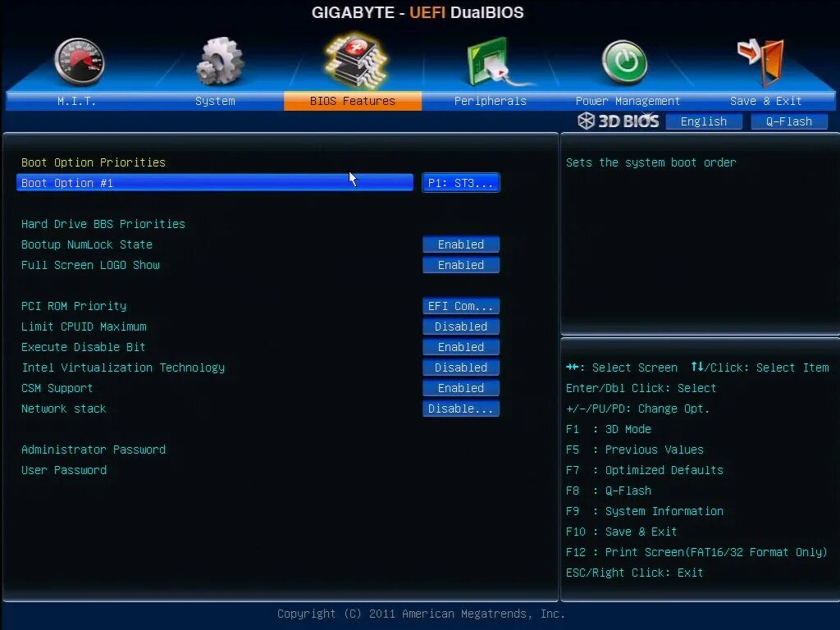The width and height of the screenshot is (840, 630).
Task: Select the Bootup NumLock State label
Action: click(x=87, y=244)
